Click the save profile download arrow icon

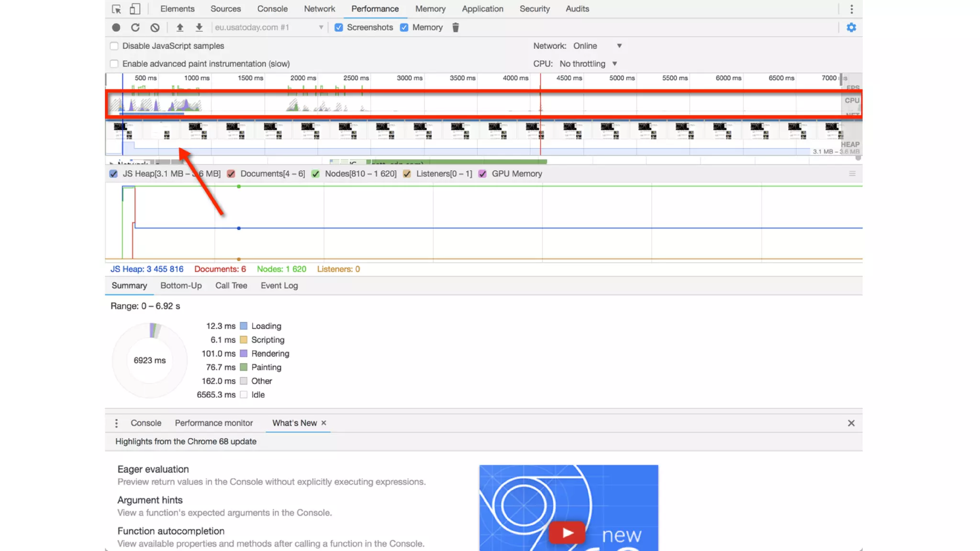199,28
